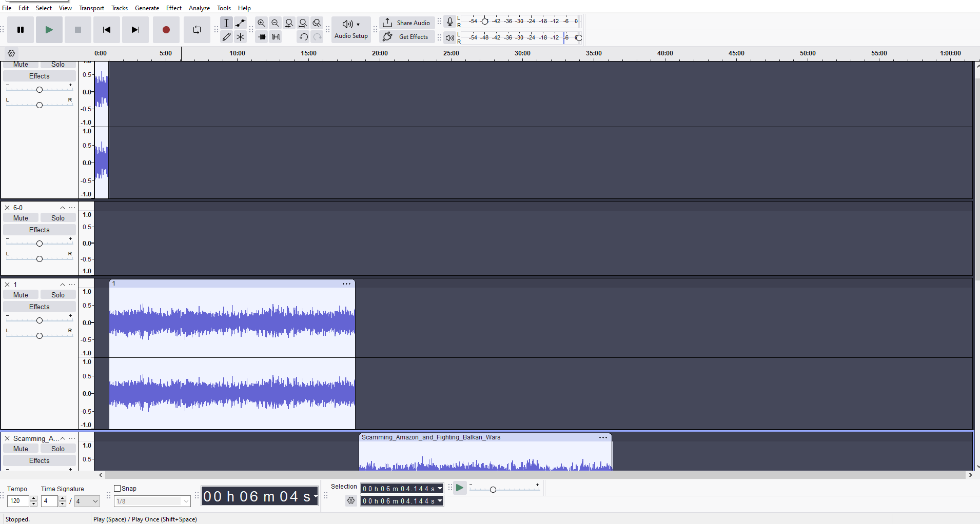Screen dimensions: 980x524
Task: Click the 6-0 track gain slider
Action: click(40, 244)
